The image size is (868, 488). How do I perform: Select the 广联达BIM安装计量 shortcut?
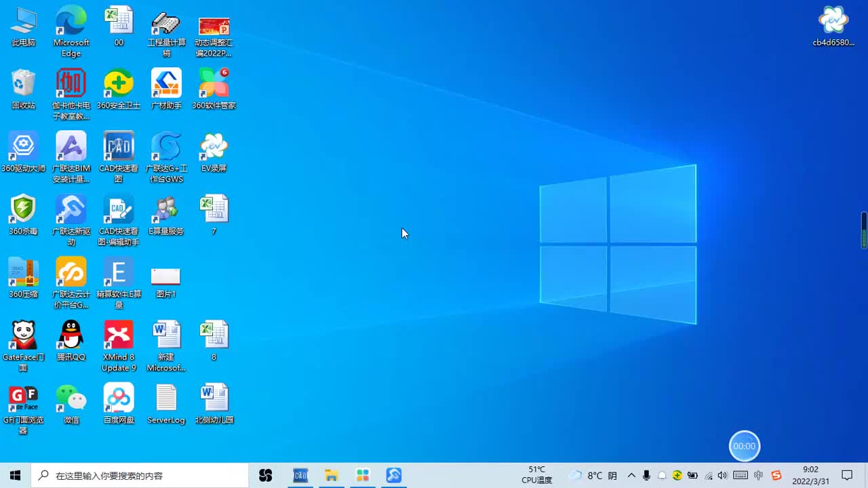(71, 157)
